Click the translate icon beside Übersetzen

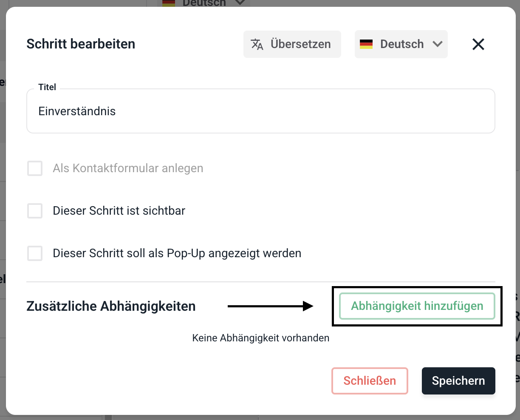(x=257, y=44)
